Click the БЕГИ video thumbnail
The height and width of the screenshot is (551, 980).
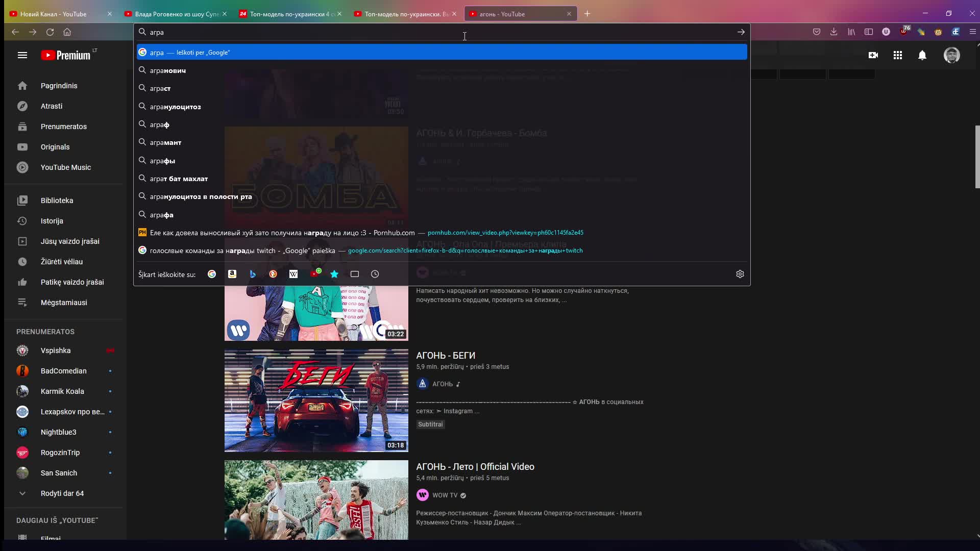coord(316,400)
